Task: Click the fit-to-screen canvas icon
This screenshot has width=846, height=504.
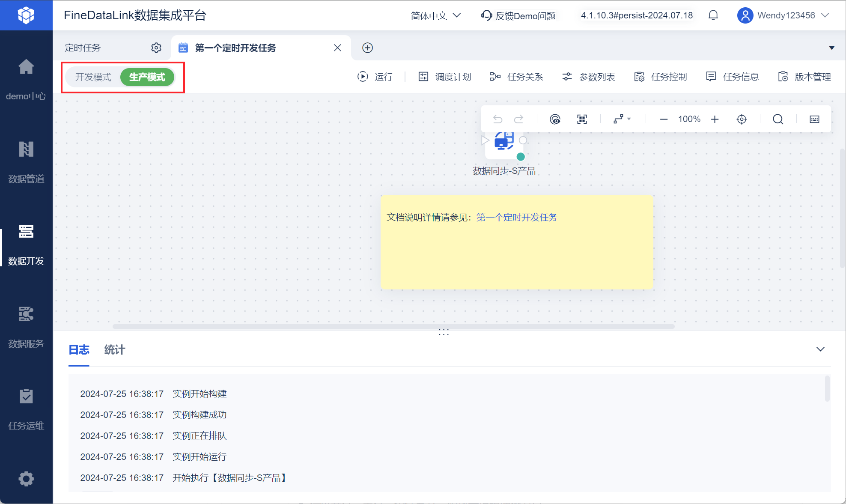Action: pyautogui.click(x=582, y=119)
